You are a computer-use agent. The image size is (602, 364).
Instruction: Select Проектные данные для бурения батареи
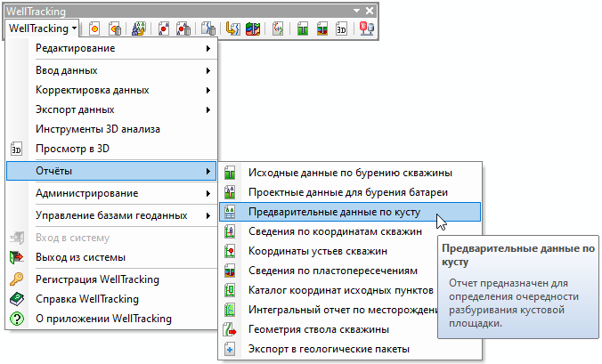[347, 192]
